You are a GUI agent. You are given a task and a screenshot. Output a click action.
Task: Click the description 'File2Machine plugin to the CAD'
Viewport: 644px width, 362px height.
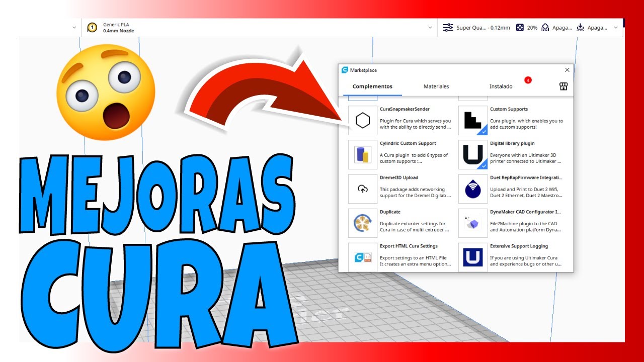tap(523, 223)
